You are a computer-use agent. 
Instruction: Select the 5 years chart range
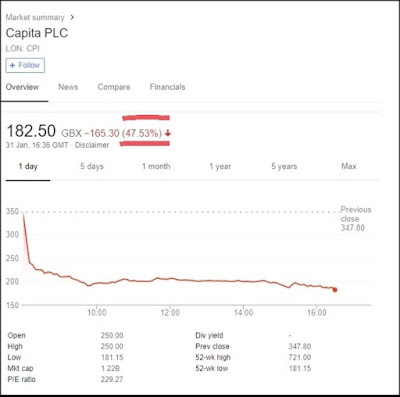(x=284, y=166)
